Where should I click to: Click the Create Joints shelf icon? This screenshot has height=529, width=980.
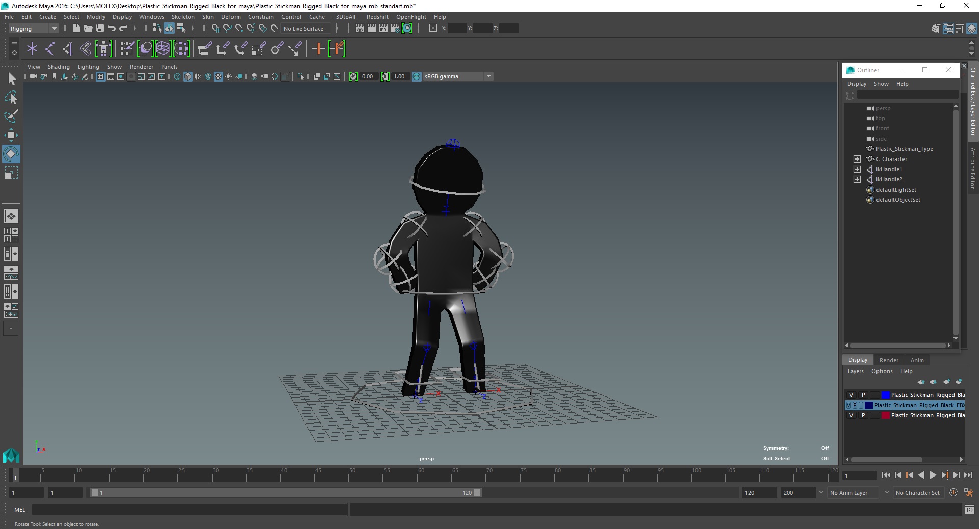tap(50, 49)
